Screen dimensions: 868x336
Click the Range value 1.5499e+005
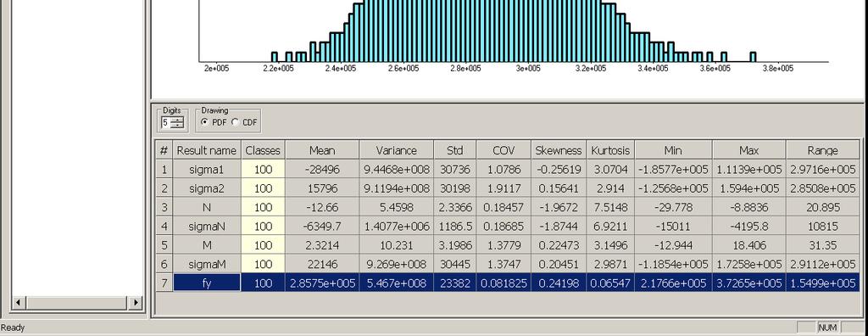click(x=822, y=283)
